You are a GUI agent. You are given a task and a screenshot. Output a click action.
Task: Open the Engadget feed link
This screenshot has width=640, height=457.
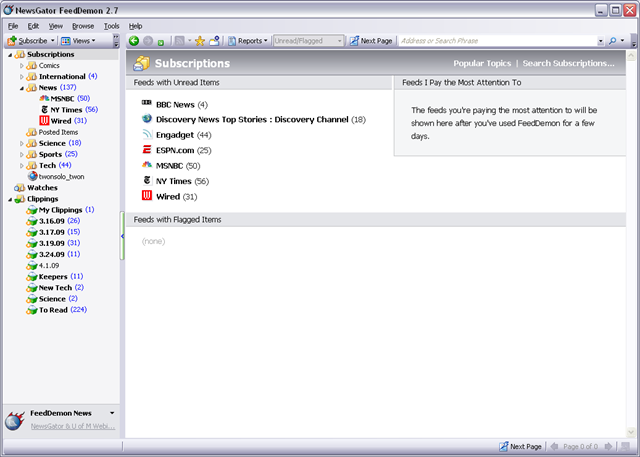[x=175, y=135]
